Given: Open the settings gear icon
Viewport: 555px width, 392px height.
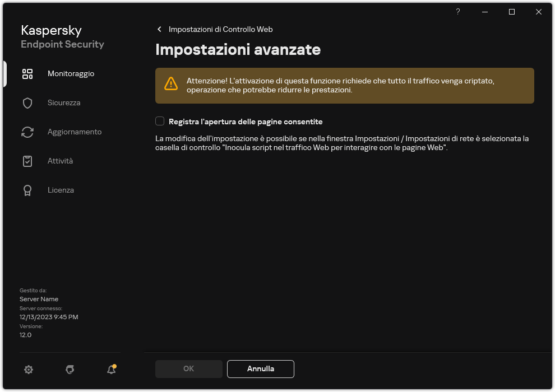Looking at the screenshot, I should tap(28, 370).
